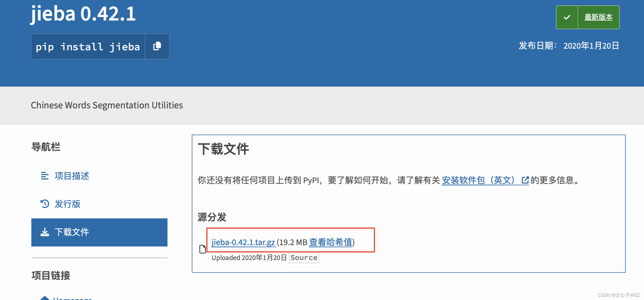Click the 源分发 subheading

click(x=212, y=217)
